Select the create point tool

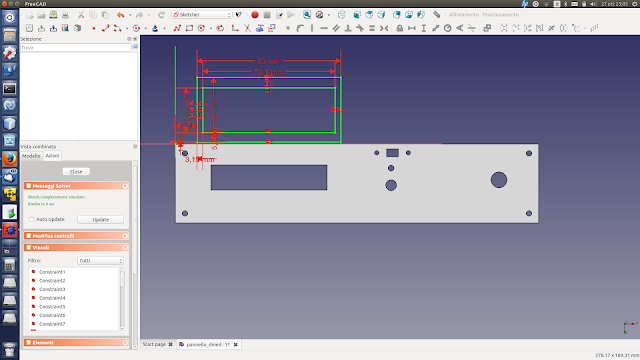[x=93, y=28]
